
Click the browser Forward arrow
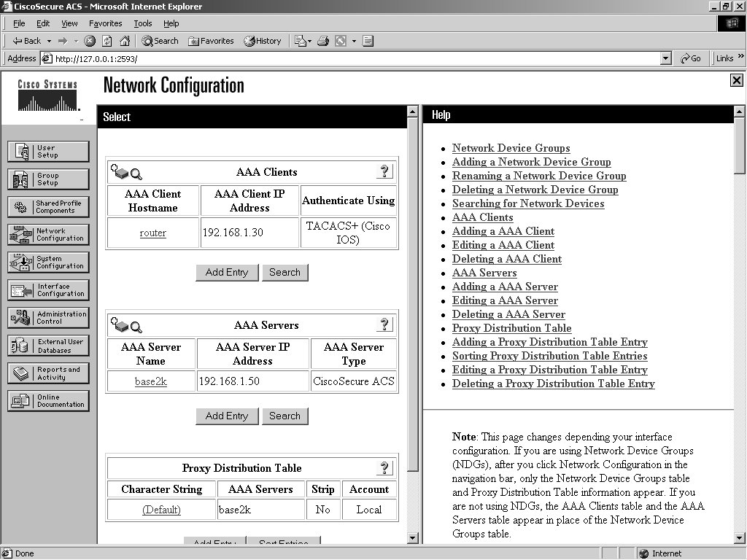(63, 41)
